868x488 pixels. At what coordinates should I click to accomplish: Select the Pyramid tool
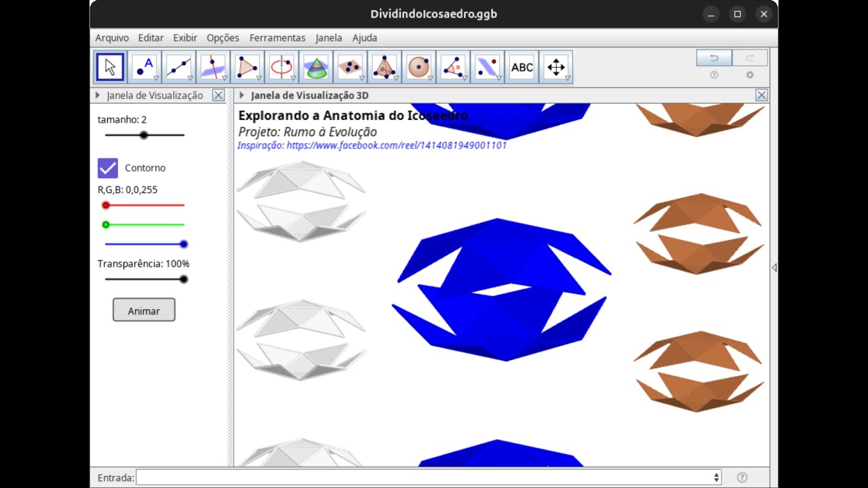click(x=384, y=67)
